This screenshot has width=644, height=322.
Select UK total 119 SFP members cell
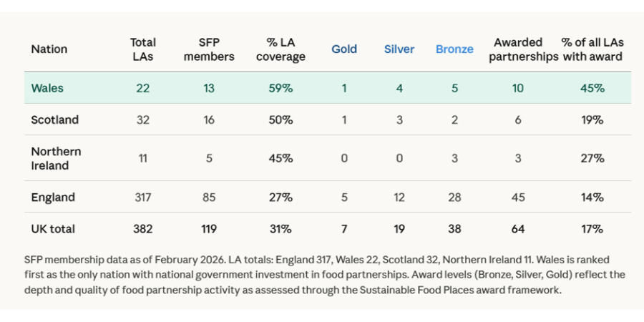click(x=209, y=229)
